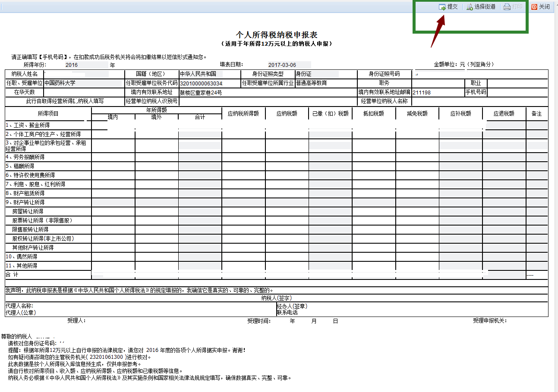Click the greyed-out 打印 print button
This screenshot has width=558, height=392.
[x=513, y=7]
